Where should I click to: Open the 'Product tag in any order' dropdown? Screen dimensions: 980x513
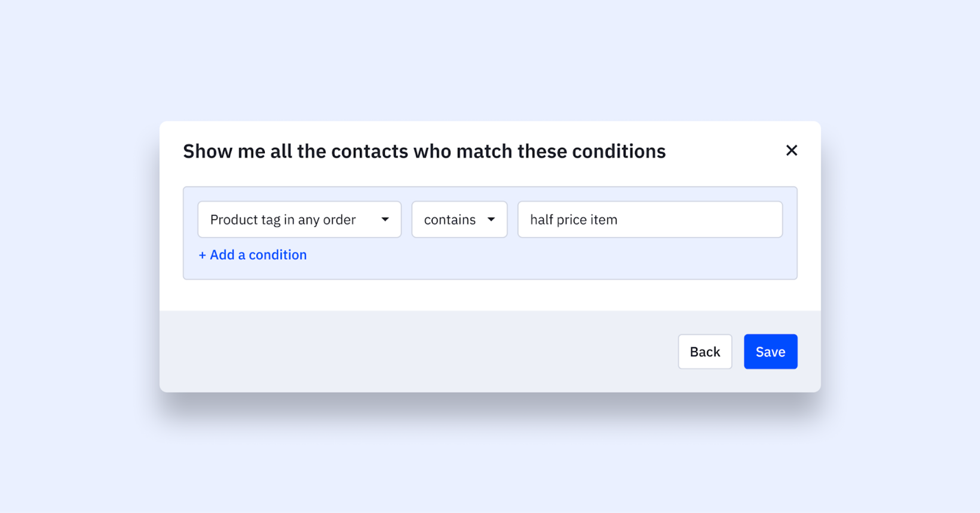(299, 219)
